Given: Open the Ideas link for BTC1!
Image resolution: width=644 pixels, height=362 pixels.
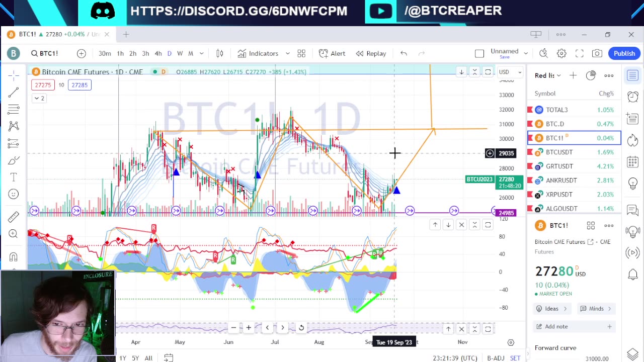Looking at the screenshot, I should pos(551,309).
